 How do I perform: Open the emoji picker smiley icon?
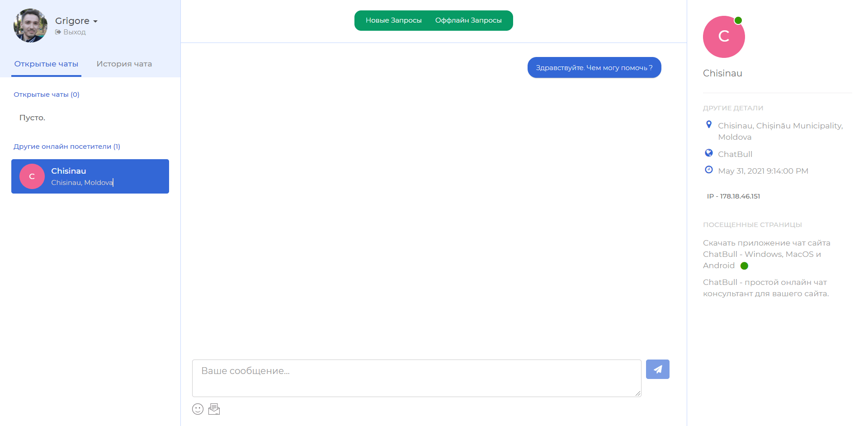[198, 409]
